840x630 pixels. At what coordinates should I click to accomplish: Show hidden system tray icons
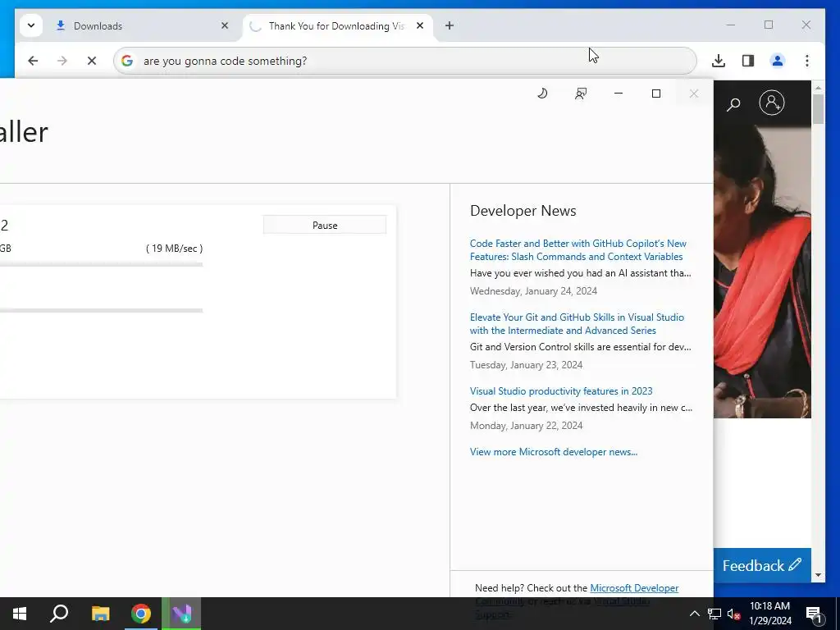(694, 614)
